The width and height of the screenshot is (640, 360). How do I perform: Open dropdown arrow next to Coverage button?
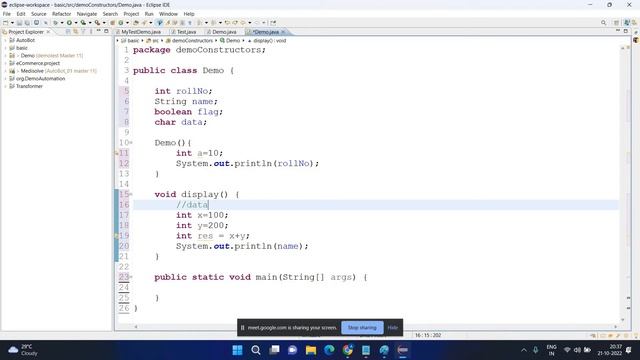(90, 23)
